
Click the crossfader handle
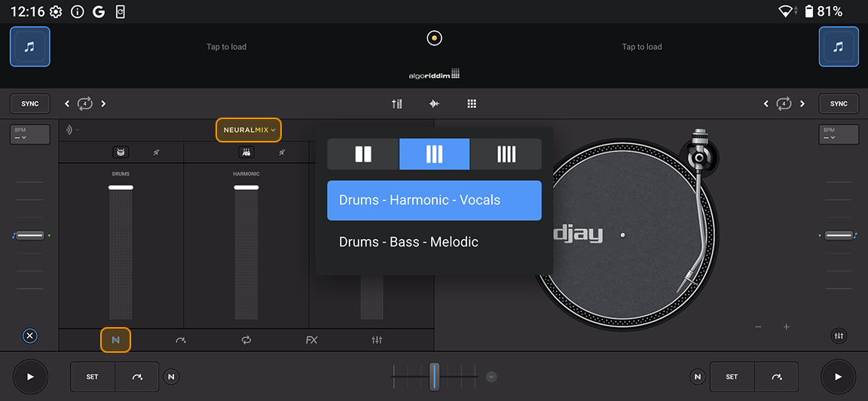click(435, 377)
